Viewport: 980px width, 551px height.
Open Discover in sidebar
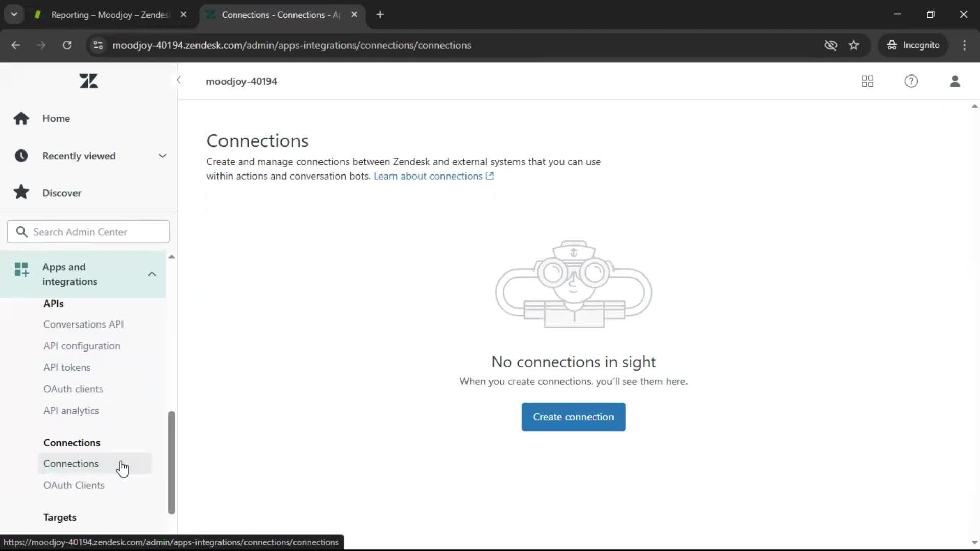pos(62,193)
